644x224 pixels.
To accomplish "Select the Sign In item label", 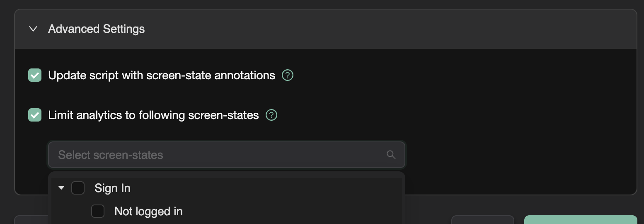I will tap(112, 188).
